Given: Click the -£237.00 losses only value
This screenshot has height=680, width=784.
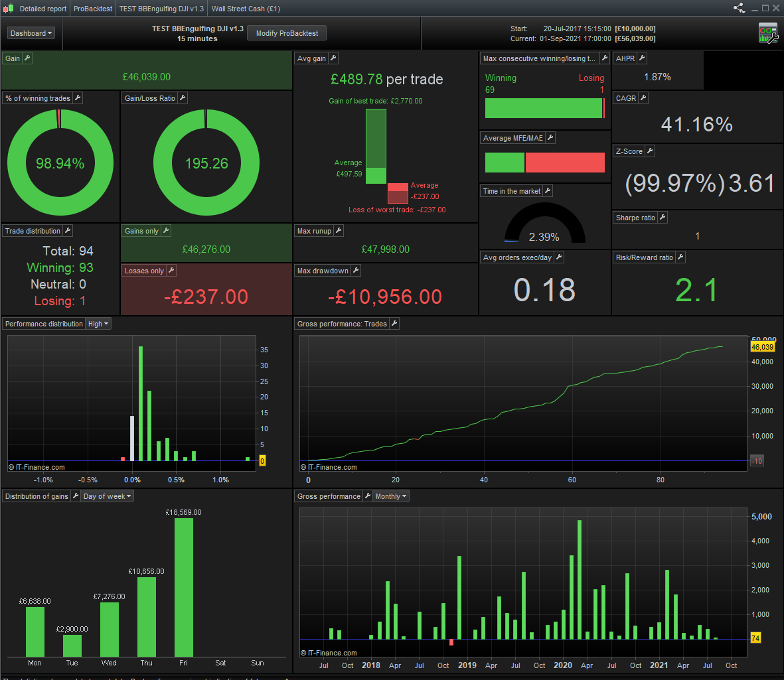Looking at the screenshot, I should 206,297.
